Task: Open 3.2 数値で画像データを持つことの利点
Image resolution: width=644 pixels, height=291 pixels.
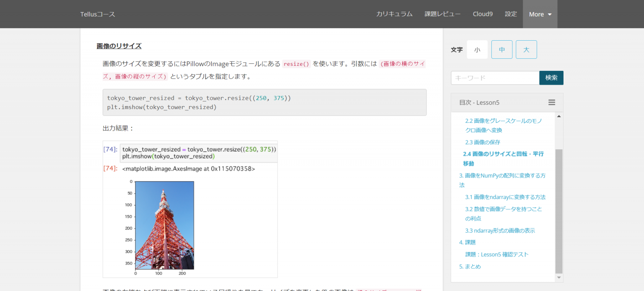Action: click(x=504, y=213)
